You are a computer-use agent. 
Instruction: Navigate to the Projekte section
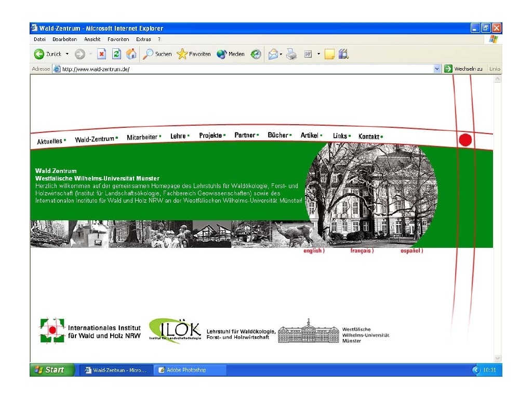click(x=210, y=136)
